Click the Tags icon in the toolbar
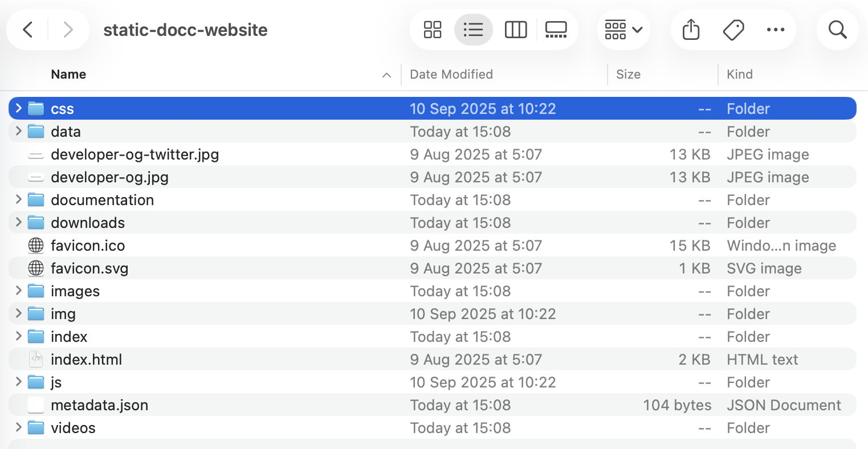This screenshot has width=868, height=449. (x=733, y=29)
